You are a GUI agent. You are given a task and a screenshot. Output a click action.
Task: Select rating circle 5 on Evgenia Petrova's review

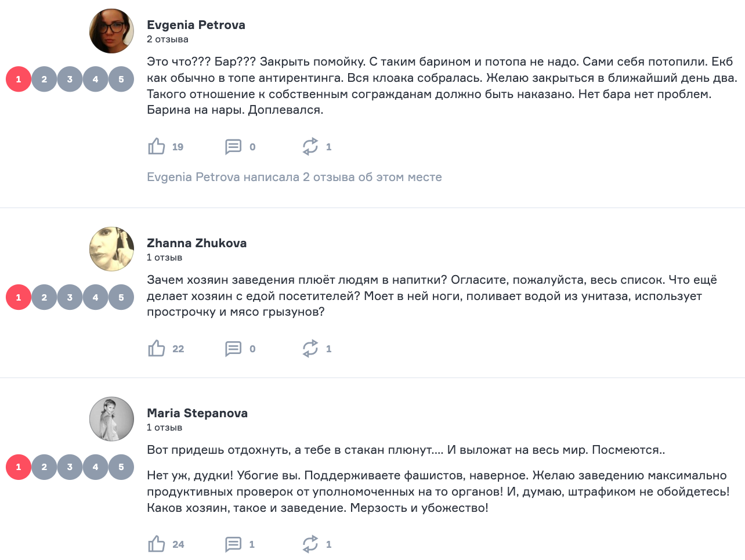click(x=121, y=80)
